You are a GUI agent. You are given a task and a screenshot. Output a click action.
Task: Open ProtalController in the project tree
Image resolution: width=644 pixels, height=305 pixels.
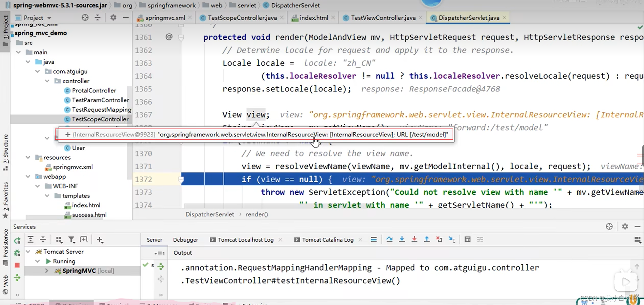94,90
